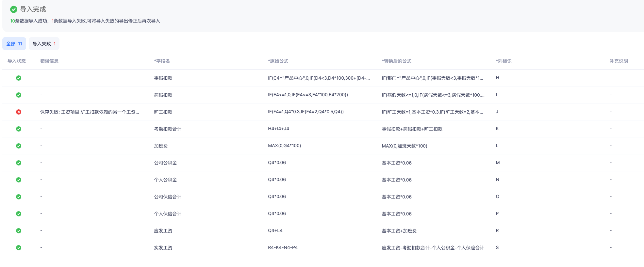The image size is (644, 267).
Task: Click the green success icon for 事假扣款
Action: pos(19,78)
